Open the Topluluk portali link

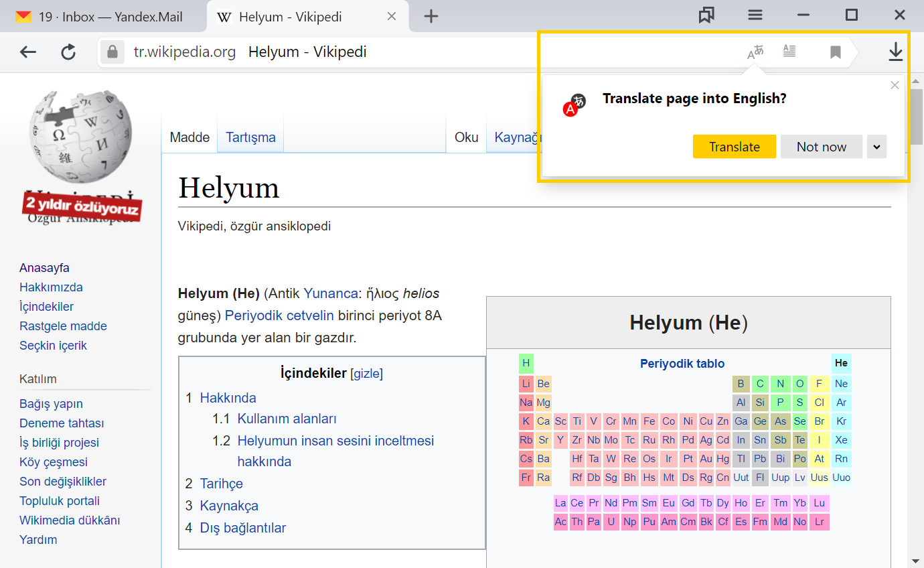click(60, 501)
